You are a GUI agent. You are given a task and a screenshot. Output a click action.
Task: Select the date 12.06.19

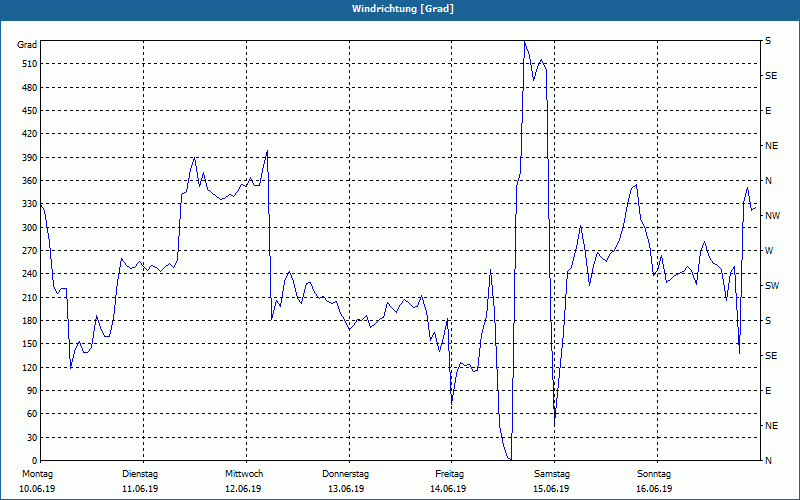click(243, 489)
